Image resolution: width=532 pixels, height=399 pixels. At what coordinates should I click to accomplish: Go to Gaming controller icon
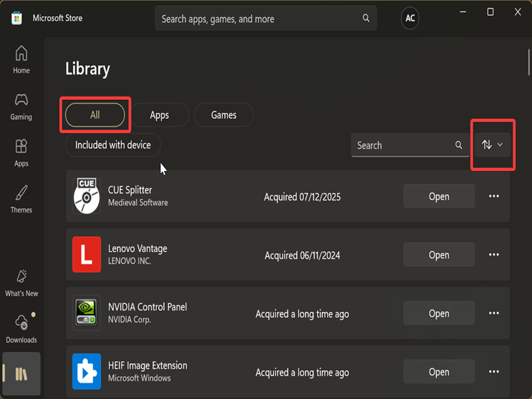point(21,100)
